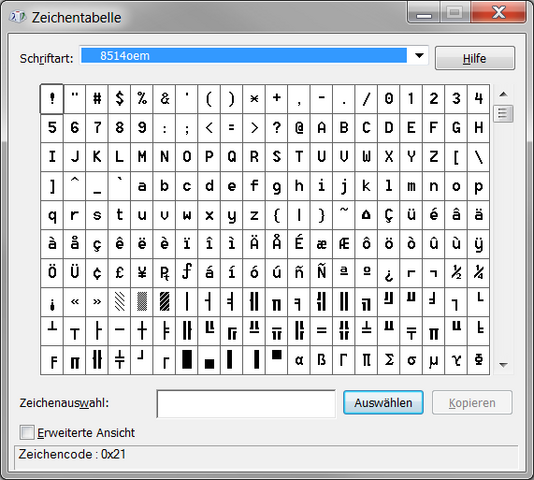Select the peseta ₧ character
This screenshot has height=480, width=534.
[x=164, y=273]
